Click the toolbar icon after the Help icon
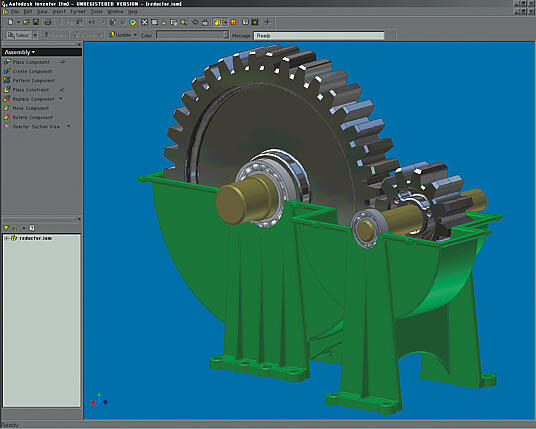 click(x=255, y=22)
